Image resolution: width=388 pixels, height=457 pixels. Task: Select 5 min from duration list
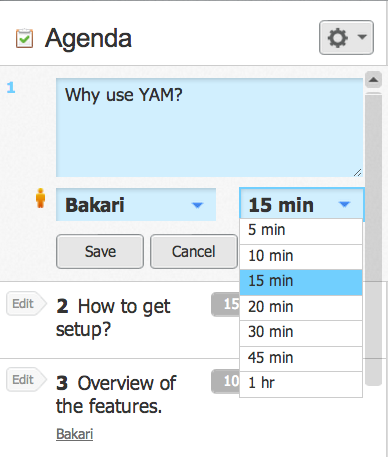coord(301,231)
